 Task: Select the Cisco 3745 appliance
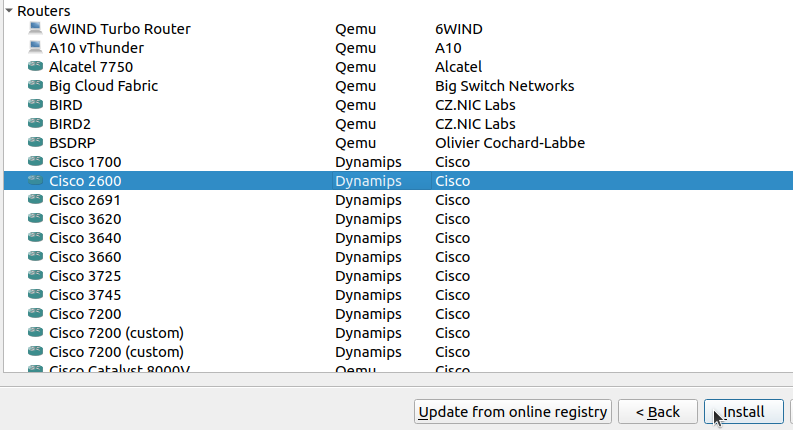(85, 295)
